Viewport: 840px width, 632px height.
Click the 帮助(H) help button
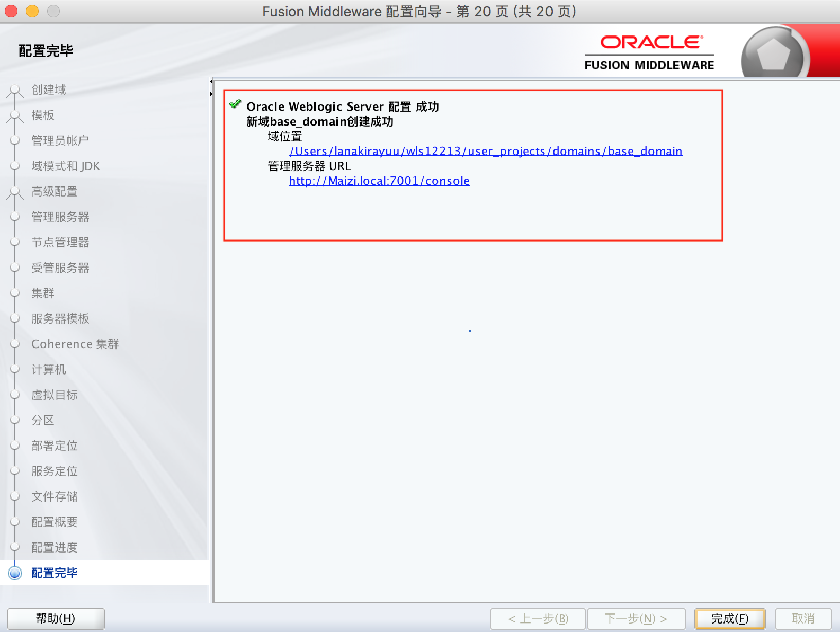click(x=56, y=618)
